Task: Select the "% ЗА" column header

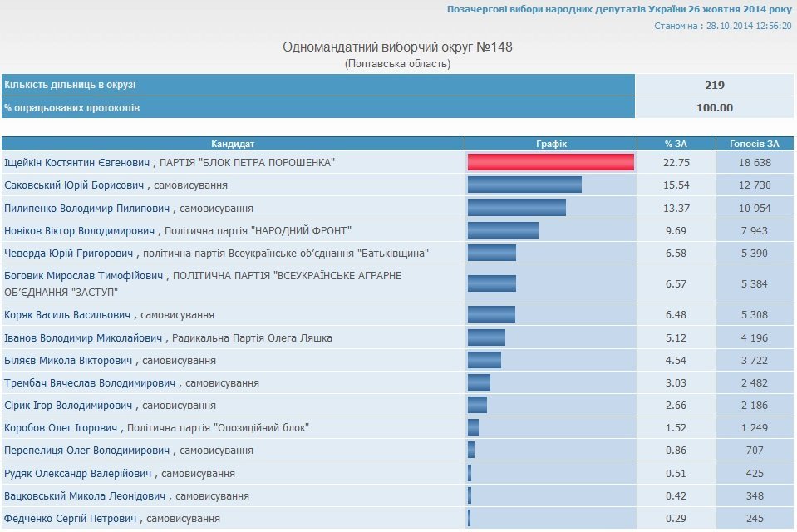Action: tap(676, 142)
